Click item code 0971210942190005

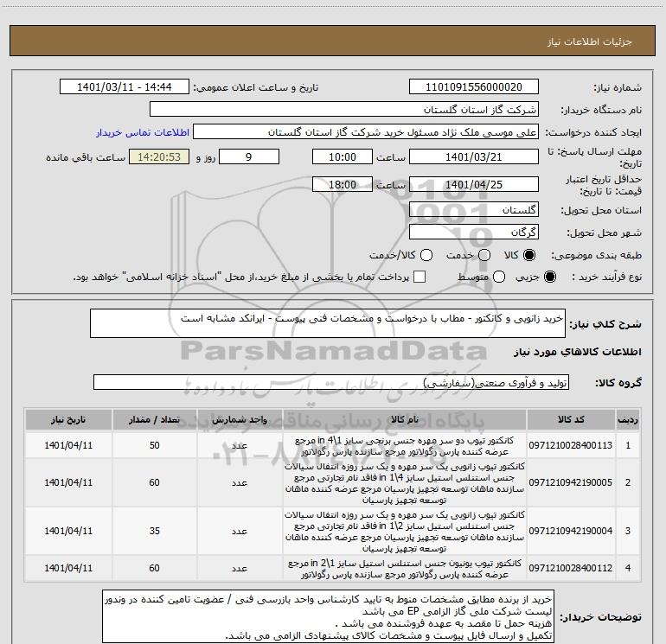coord(571,482)
